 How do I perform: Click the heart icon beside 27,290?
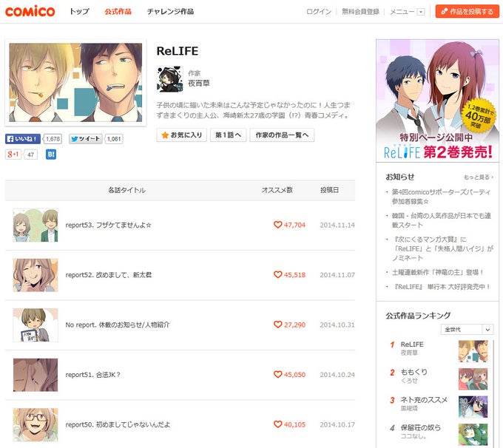(277, 325)
